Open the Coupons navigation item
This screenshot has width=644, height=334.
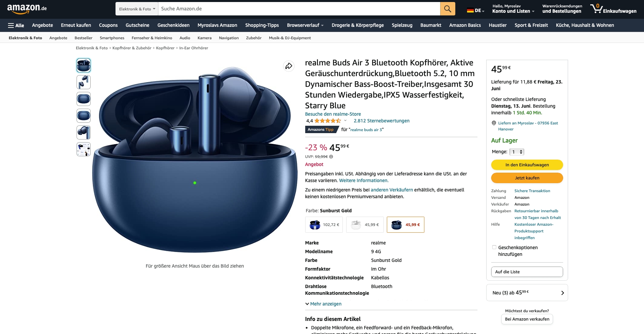pos(108,25)
